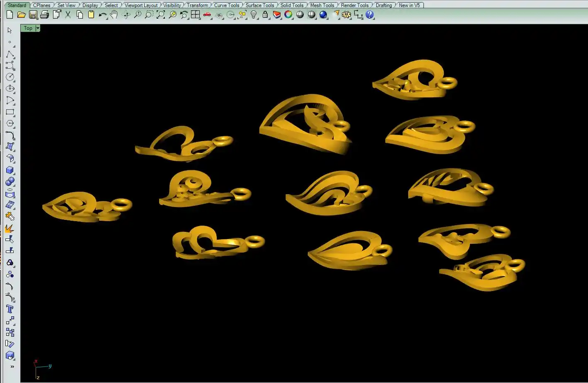The image size is (588, 383).
Task: Pick the Box solid tool
Action: (10, 170)
